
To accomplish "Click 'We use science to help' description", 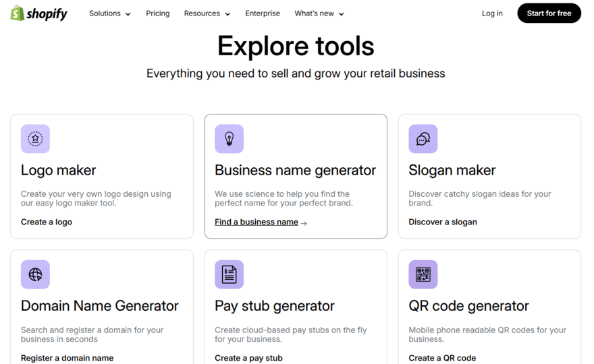I will pyautogui.click(x=283, y=198).
